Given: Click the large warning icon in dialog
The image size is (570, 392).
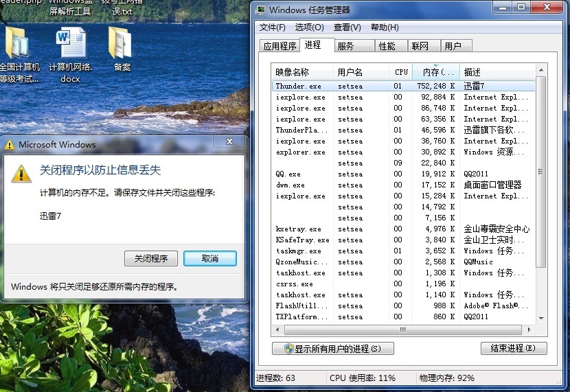Looking at the screenshot, I should click(x=21, y=174).
